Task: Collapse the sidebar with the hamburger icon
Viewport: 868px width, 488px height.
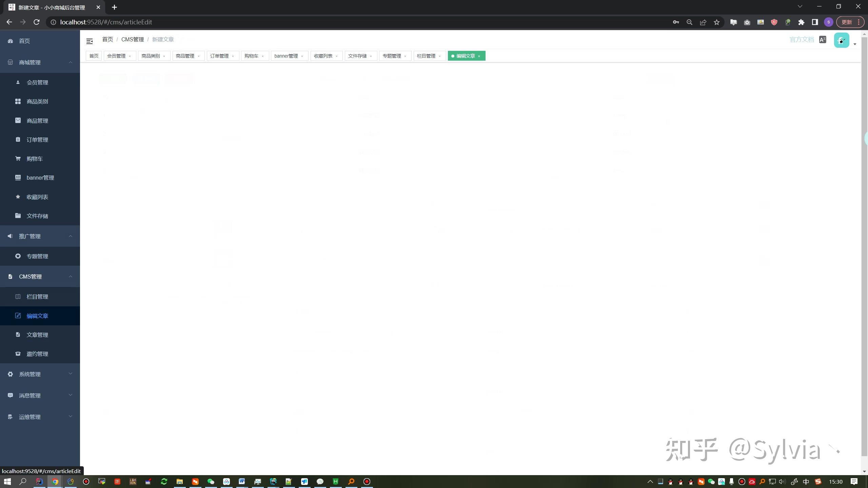Action: pos(90,41)
